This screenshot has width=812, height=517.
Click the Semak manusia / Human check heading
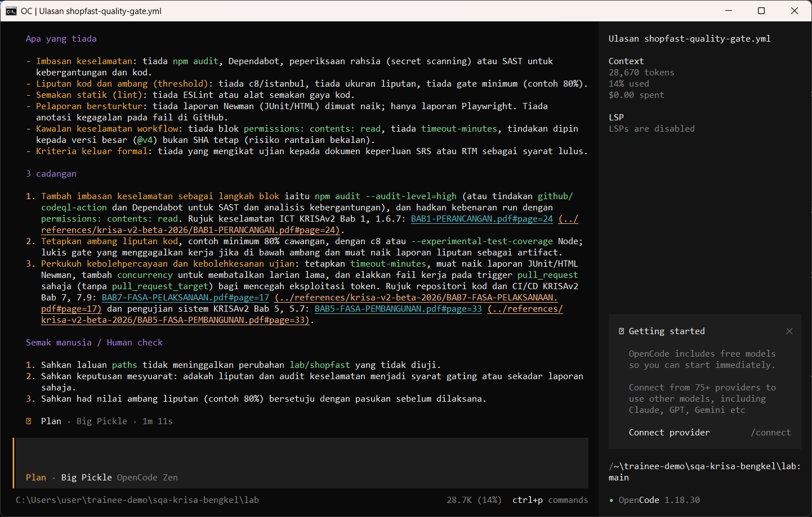[94, 343]
